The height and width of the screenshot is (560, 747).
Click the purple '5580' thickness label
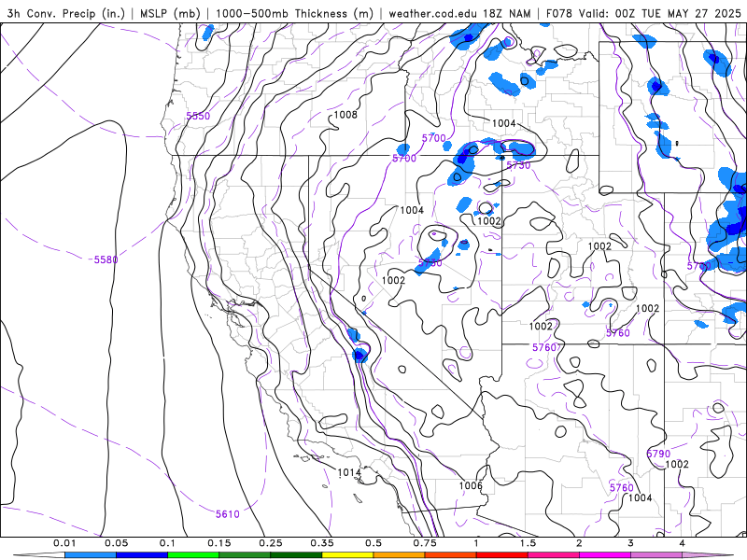(x=106, y=259)
